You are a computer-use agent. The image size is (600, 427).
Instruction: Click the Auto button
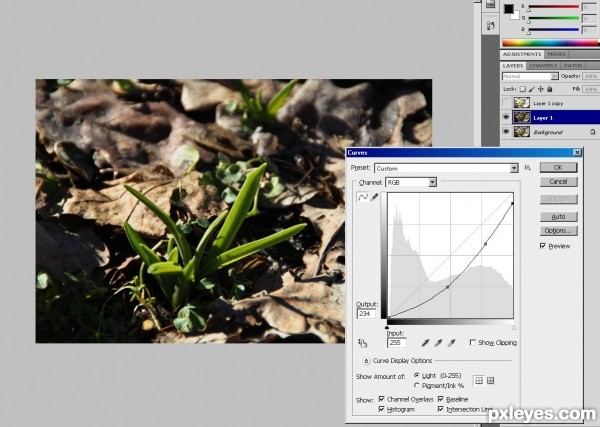(558, 217)
